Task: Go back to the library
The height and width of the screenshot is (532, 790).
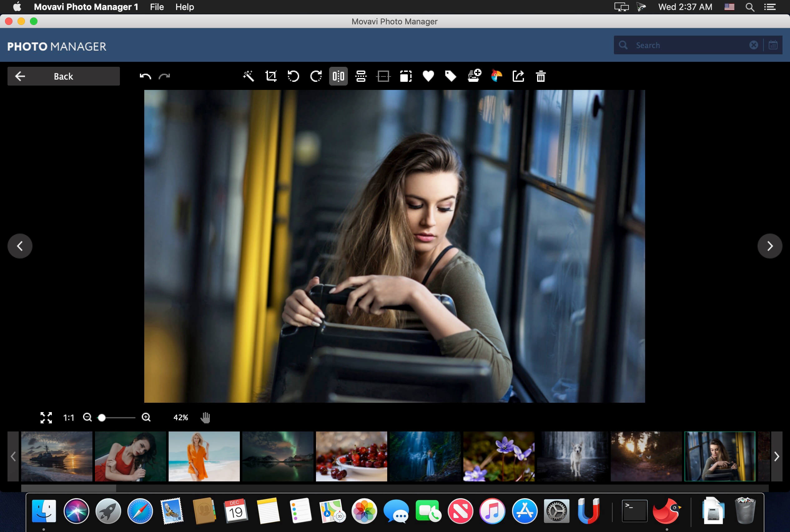Action: coord(63,76)
